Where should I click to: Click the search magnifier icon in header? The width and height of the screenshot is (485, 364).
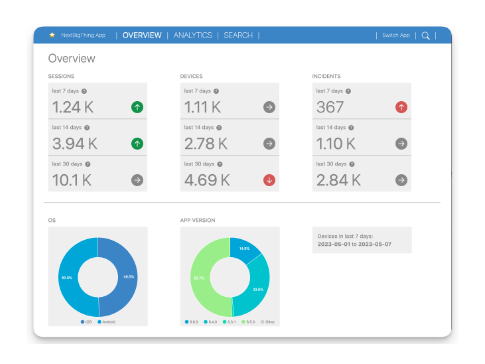coord(425,36)
